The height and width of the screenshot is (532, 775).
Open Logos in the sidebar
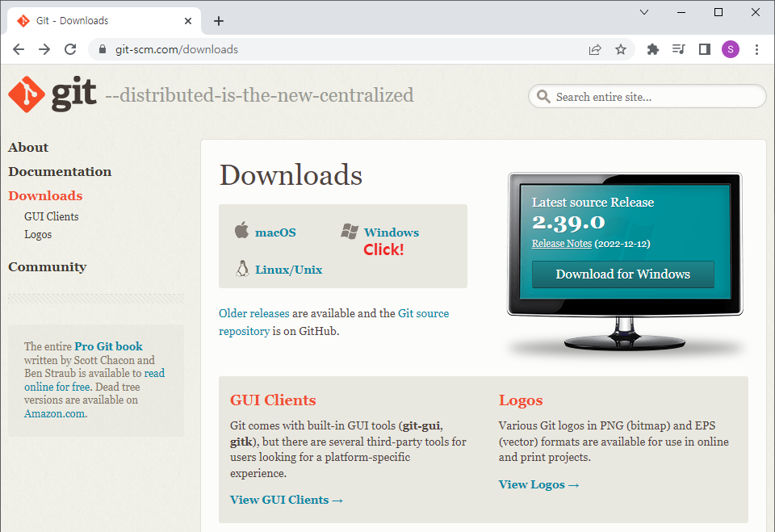point(38,234)
